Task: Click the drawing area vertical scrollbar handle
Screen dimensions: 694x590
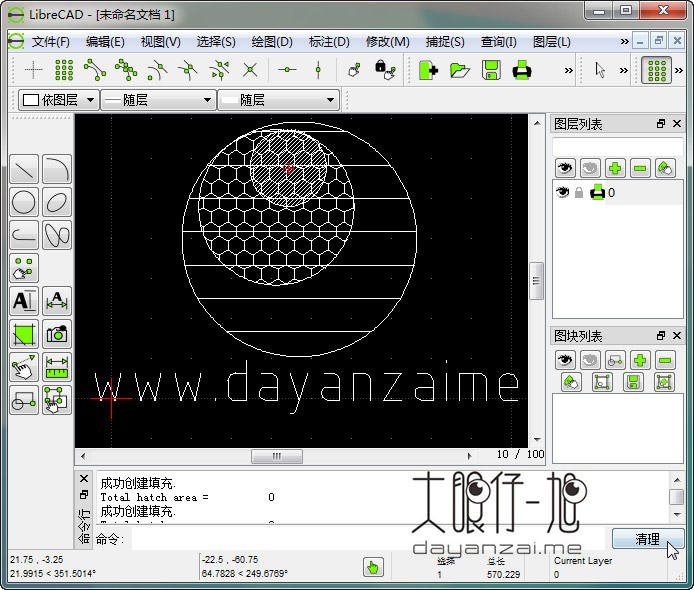Action: click(536, 281)
